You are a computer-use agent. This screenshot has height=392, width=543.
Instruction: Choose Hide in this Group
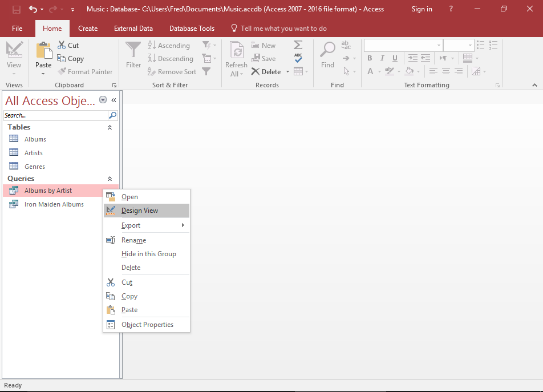point(147,254)
